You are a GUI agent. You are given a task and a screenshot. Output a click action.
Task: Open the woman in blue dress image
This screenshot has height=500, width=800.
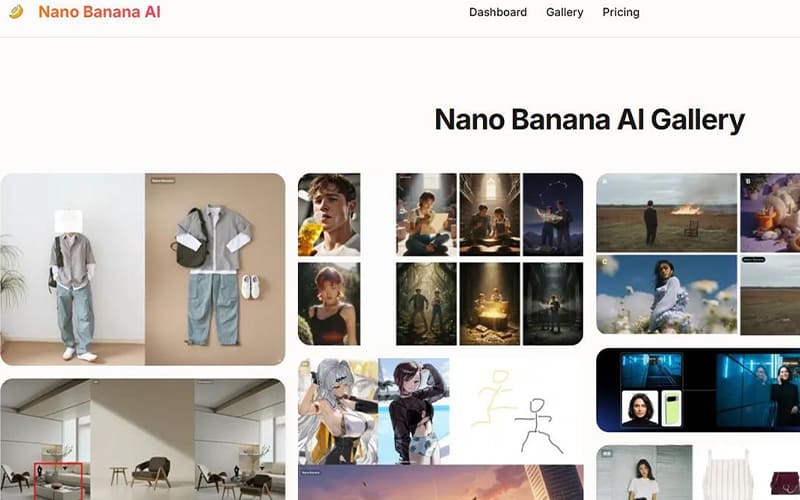tap(666, 294)
